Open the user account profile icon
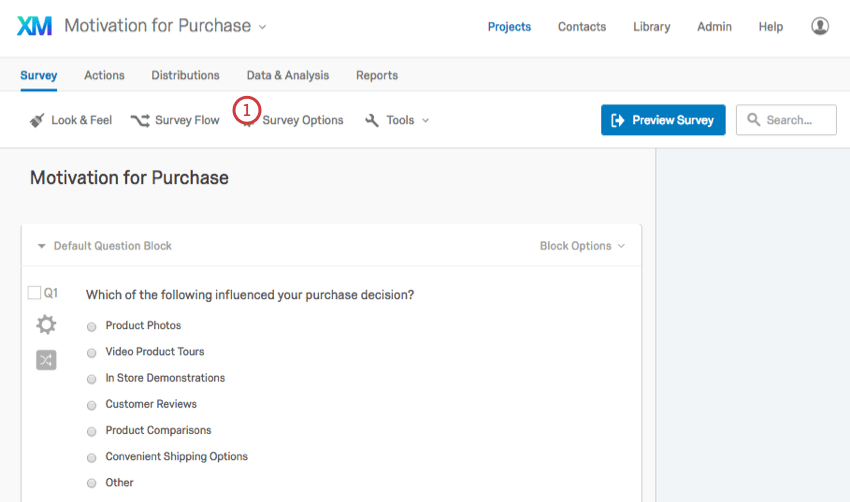Viewport: 850px width, 502px height. pos(820,26)
